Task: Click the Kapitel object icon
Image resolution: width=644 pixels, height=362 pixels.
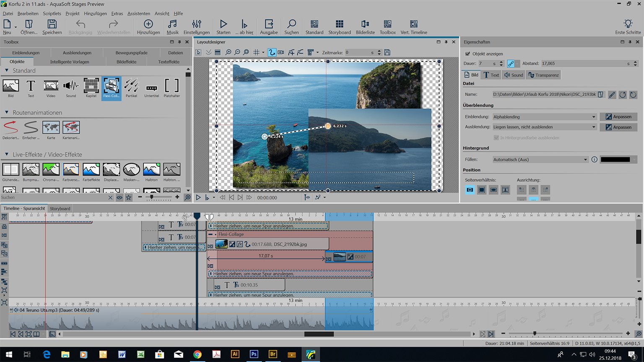Action: (91, 87)
